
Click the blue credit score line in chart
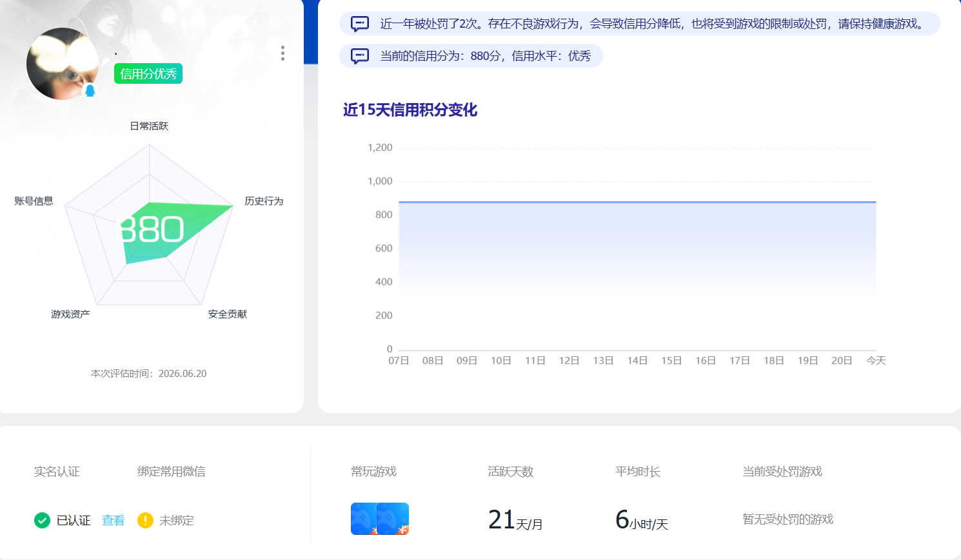pos(637,202)
